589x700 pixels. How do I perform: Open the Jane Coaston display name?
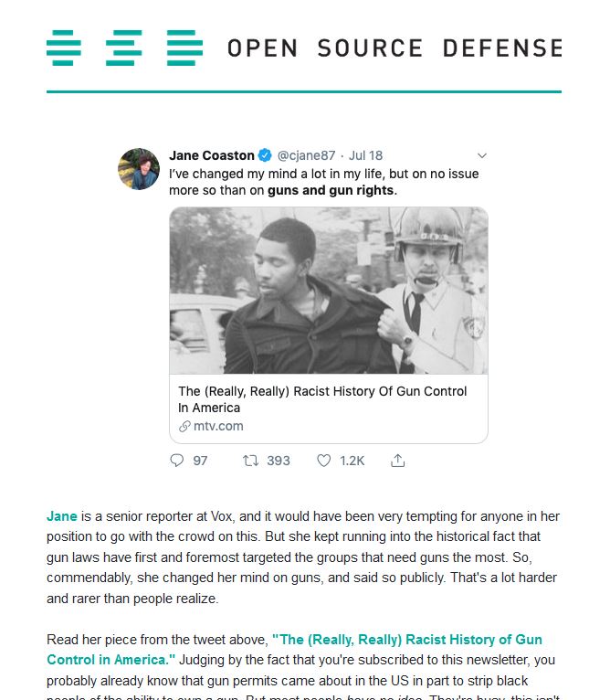coord(212,155)
